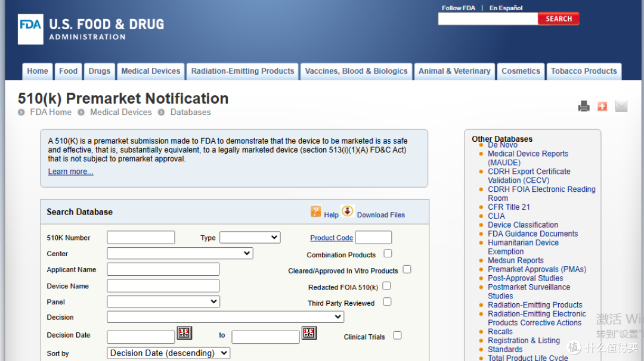Click the Download Files arrow icon
The width and height of the screenshot is (644, 361).
[348, 211]
